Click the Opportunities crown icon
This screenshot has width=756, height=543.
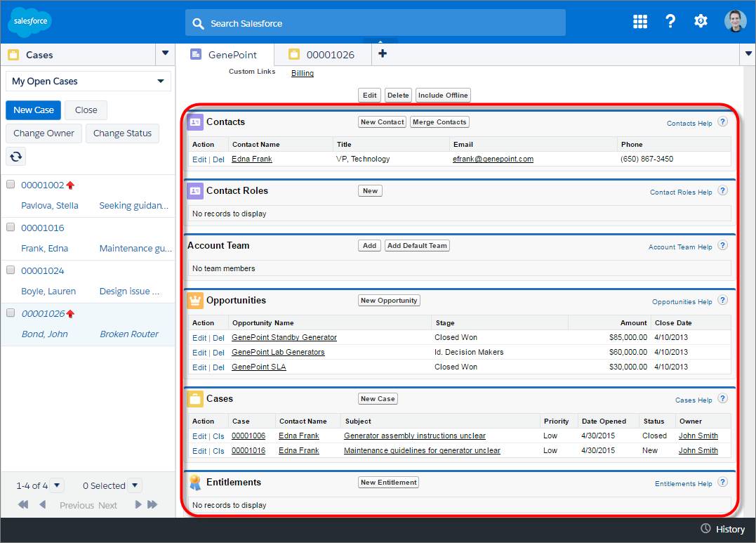click(195, 301)
